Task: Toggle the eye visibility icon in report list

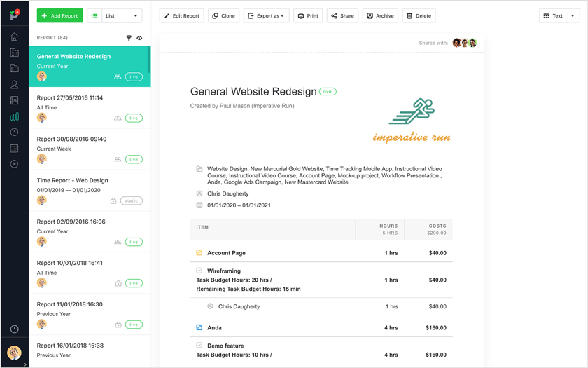Action: tap(139, 38)
